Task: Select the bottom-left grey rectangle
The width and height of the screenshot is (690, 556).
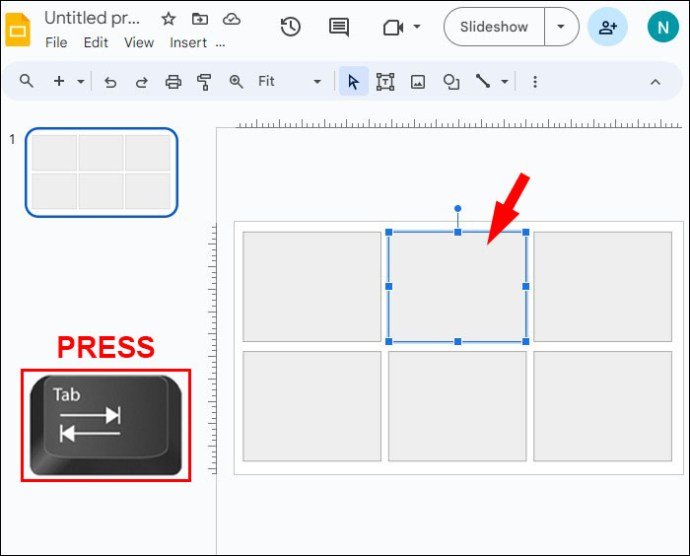Action: click(312, 406)
